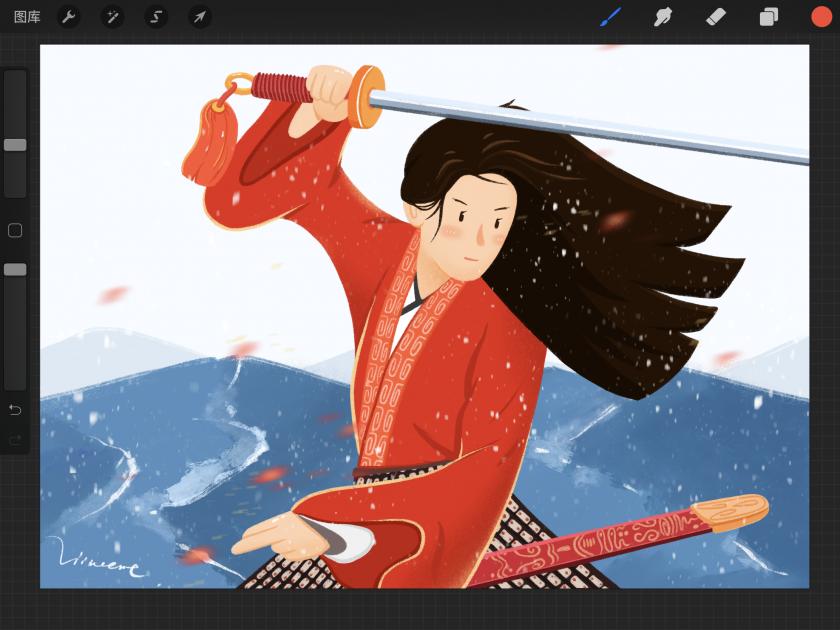
Task: Select the Brush tool
Action: click(611, 17)
